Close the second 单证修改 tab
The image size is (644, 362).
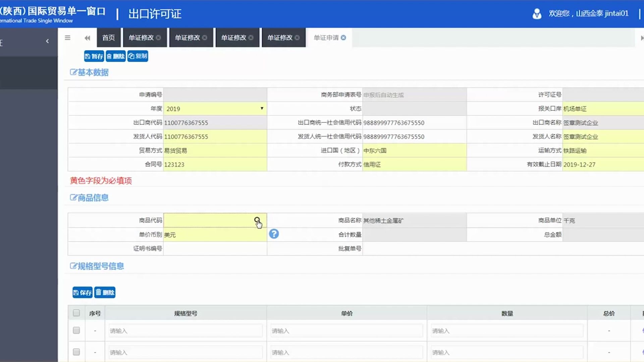coord(205,38)
